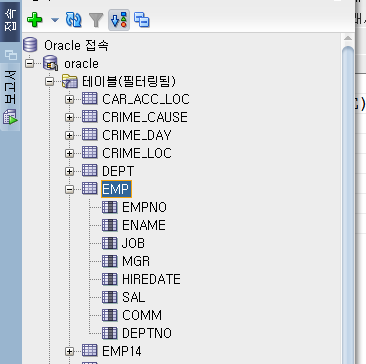The height and width of the screenshot is (364, 366).
Task: Click the CRIME_LOC table icon
Action: coord(89,153)
